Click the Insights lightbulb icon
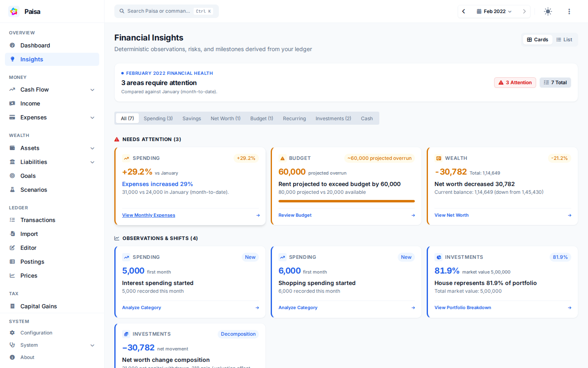Viewport: 588px width, 368px height. (x=12, y=59)
